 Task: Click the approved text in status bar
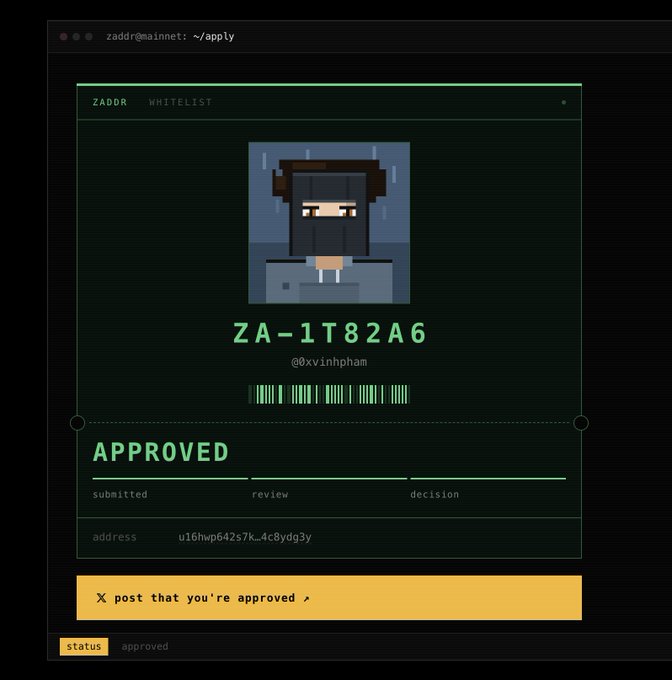coord(145,647)
